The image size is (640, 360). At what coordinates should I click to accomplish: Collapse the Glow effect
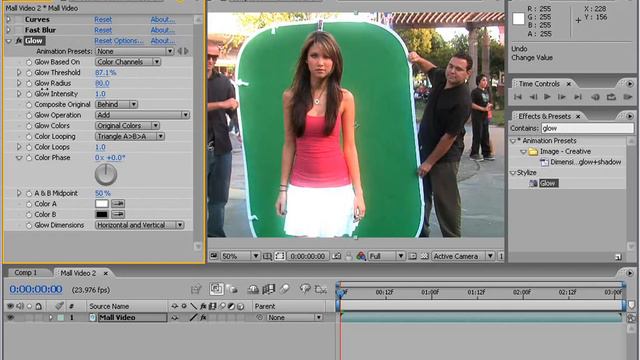click(x=9, y=41)
